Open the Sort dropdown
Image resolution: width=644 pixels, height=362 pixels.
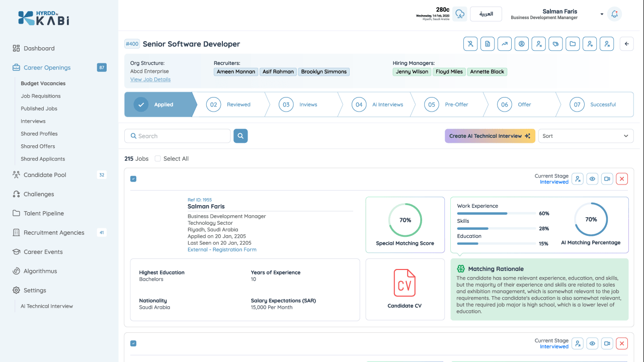586,136
